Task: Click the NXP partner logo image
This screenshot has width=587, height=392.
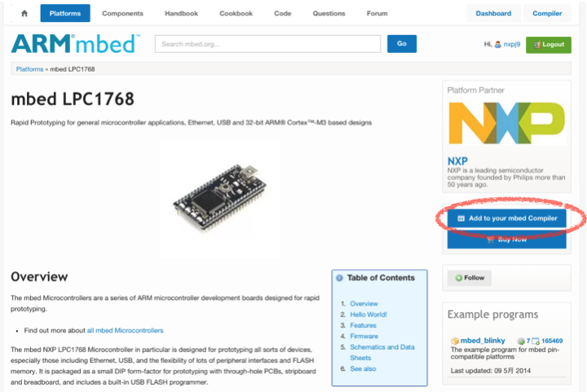Action: pyautogui.click(x=506, y=123)
